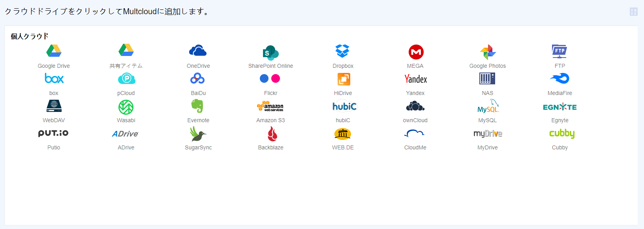Viewport: 644px width, 229px height.
Task: Click the SugarSync text label
Action: [x=198, y=147]
